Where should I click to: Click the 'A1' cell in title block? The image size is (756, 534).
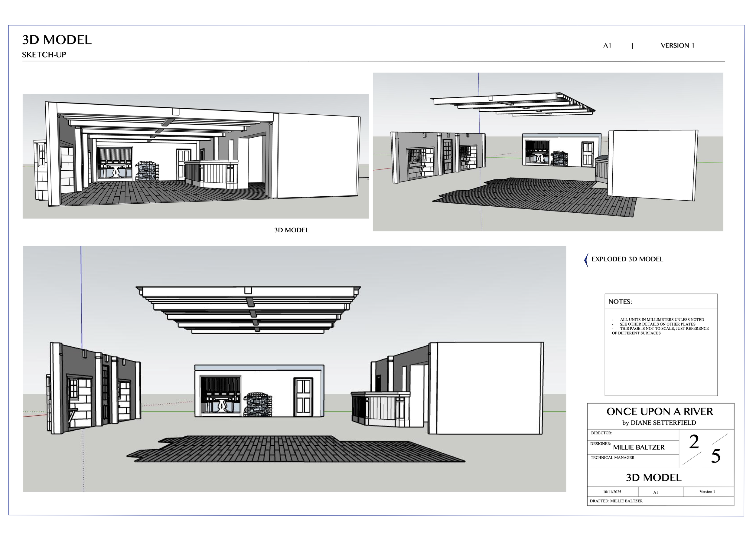point(656,492)
